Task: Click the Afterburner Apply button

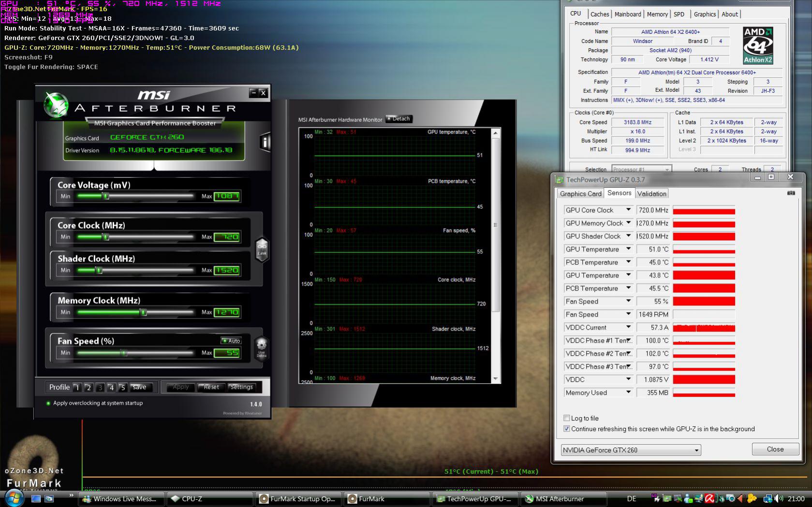Action: pyautogui.click(x=180, y=387)
